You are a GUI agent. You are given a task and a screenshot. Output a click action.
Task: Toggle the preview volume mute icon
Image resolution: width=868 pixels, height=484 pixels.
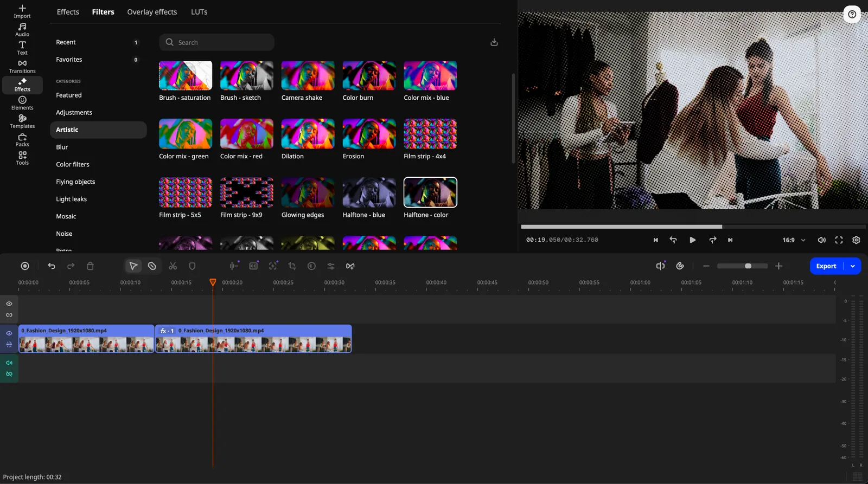pyautogui.click(x=822, y=240)
